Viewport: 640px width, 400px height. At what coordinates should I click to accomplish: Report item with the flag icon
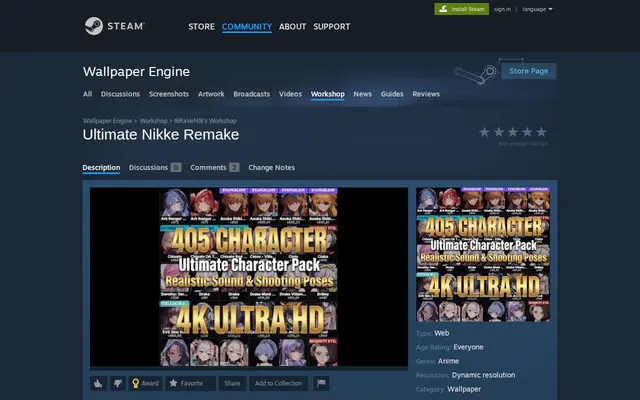[x=321, y=383]
